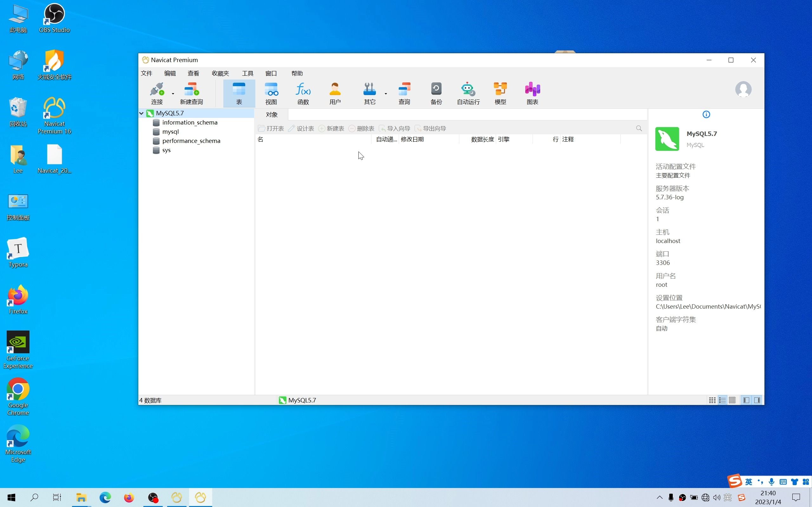The image size is (812, 507).
Task: Open the Favorites (收藏夹) menu
Action: 220,73
